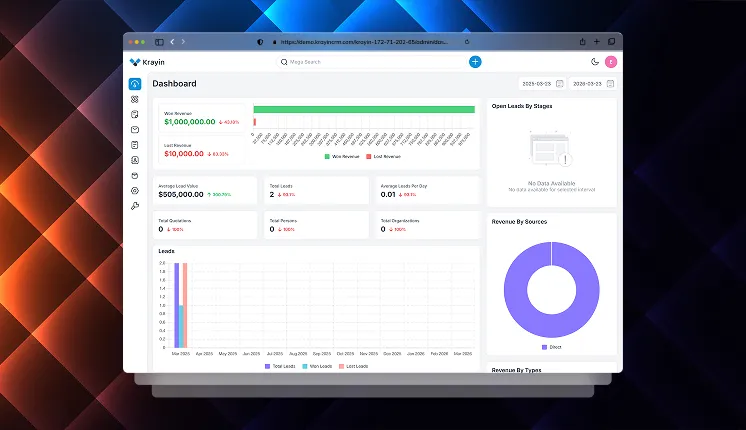
Task: Open the Mail envelope icon in sidebar
Action: click(x=134, y=130)
